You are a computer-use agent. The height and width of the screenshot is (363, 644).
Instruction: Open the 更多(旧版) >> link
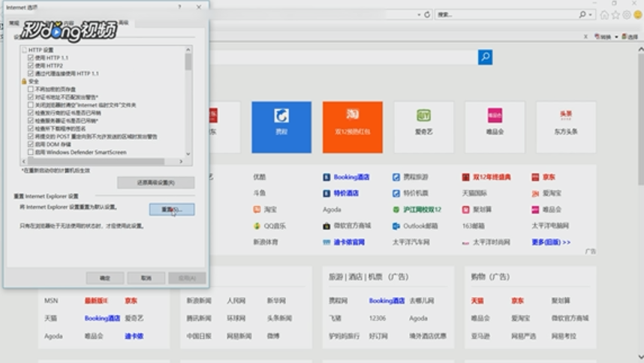coord(551,242)
